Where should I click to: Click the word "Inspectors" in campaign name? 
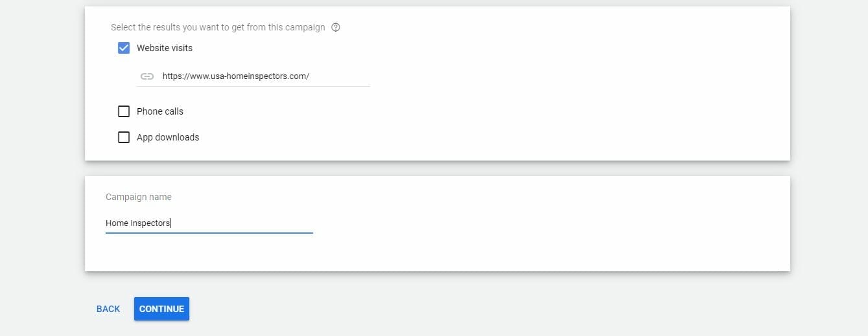pos(150,223)
